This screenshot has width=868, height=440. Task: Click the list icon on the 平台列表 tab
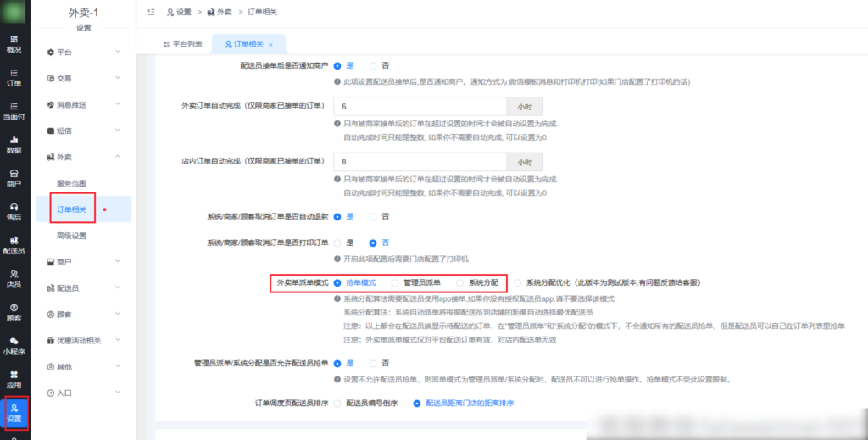tap(167, 44)
